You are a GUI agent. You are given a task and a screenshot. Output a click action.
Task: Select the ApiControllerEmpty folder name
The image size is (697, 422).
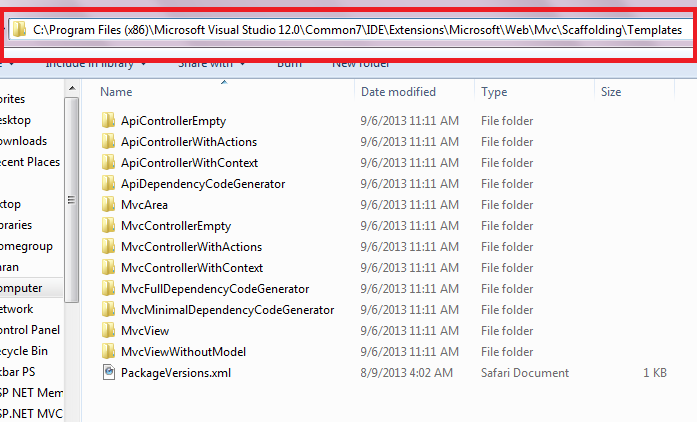tap(173, 121)
